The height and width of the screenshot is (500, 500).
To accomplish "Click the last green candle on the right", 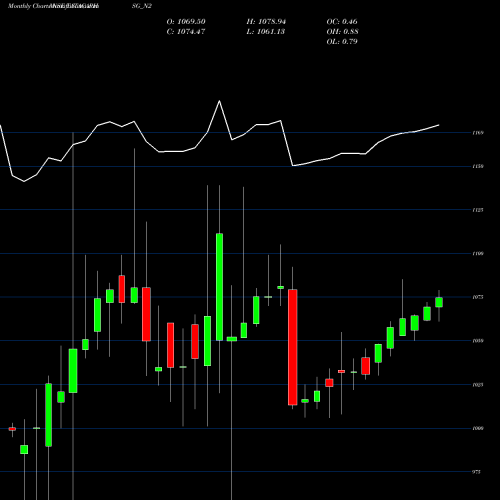I will [439, 302].
